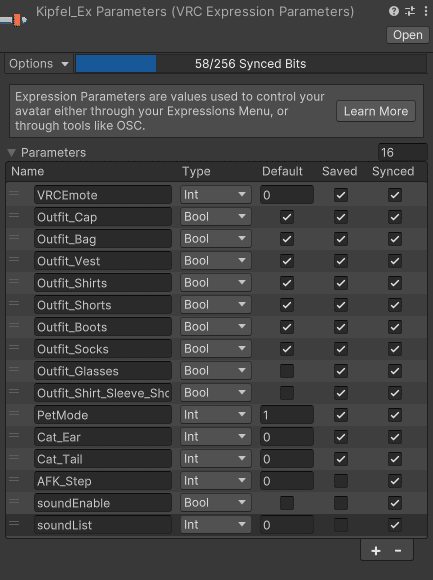This screenshot has height=580, width=433.
Task: Toggle Default checkbox for Outfit_Glasses
Action: click(x=287, y=371)
